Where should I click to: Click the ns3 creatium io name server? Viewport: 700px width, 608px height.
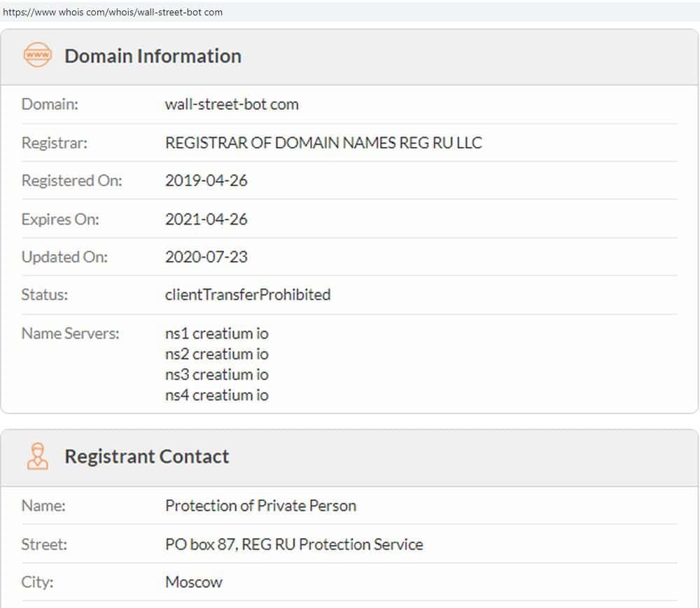[216, 374]
